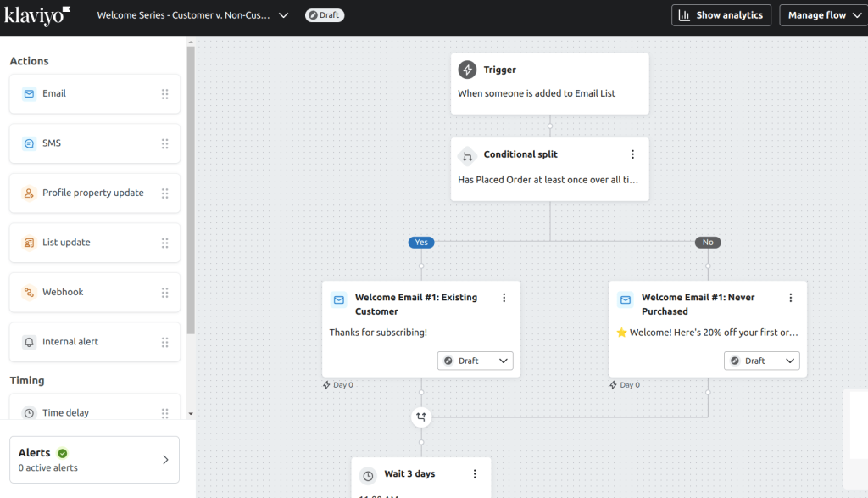The height and width of the screenshot is (498, 868).
Task: Click the Email action card
Action: pyautogui.click(x=95, y=93)
